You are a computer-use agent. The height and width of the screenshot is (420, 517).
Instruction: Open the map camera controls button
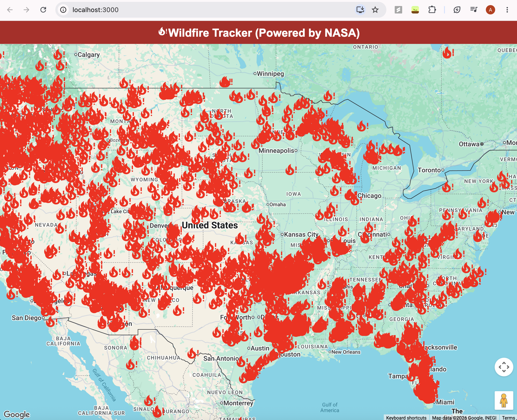[504, 367]
